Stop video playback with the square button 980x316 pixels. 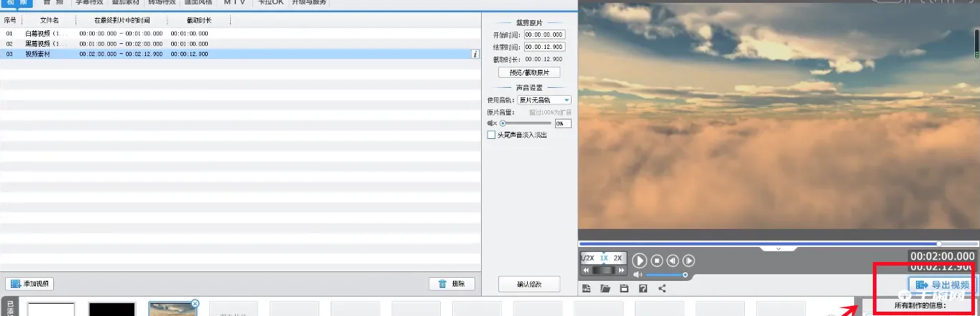click(x=657, y=261)
